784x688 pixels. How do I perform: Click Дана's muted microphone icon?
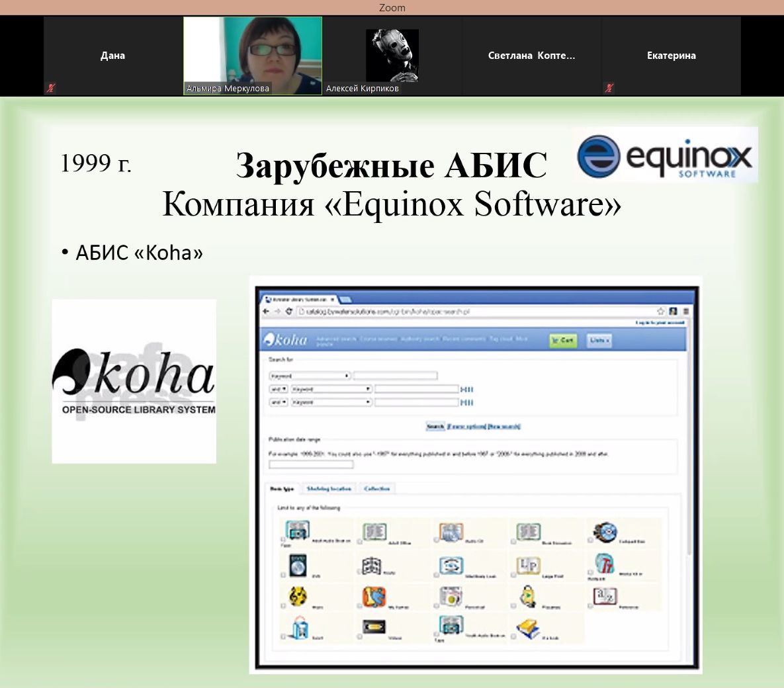50,88
